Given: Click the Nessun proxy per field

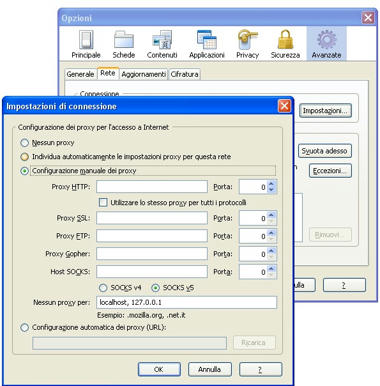Looking at the screenshot, I should 187,303.
